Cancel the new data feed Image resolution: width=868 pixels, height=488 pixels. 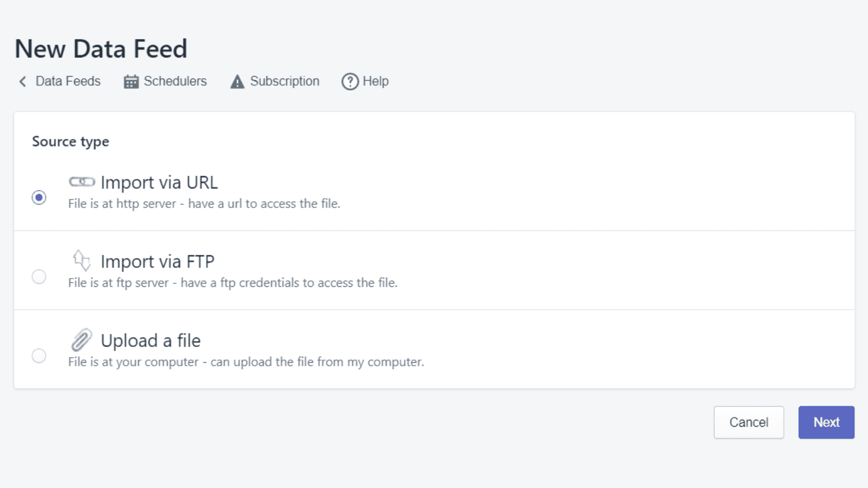pyautogui.click(x=749, y=422)
